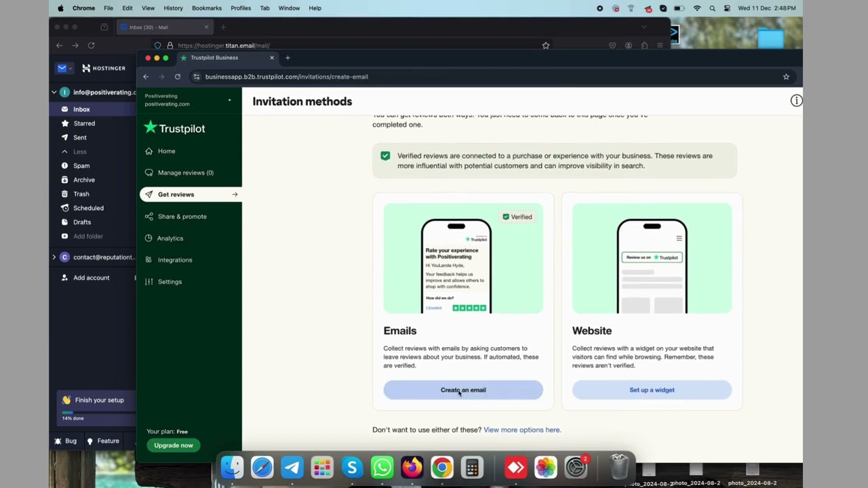Open WhatsApp from the Dock
The width and height of the screenshot is (868, 488).
[x=382, y=468]
